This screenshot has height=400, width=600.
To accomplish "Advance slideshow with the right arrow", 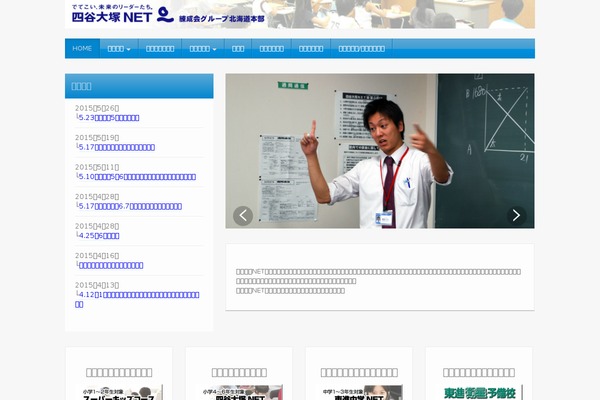I will [x=517, y=216].
